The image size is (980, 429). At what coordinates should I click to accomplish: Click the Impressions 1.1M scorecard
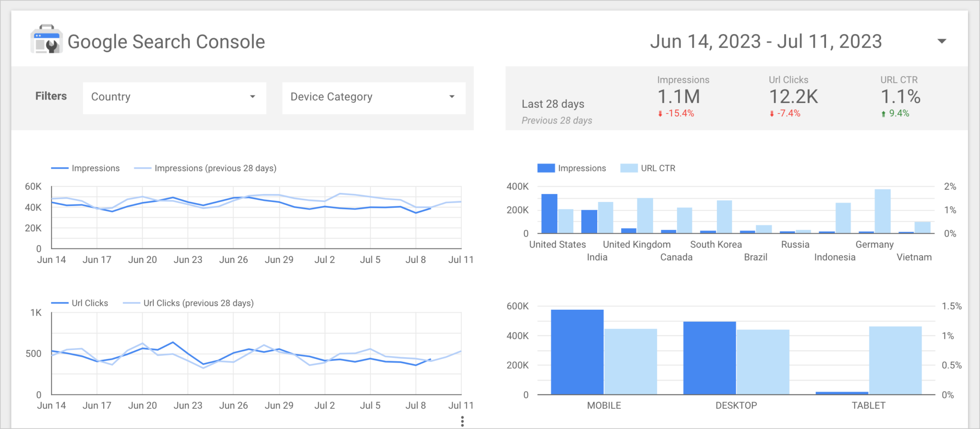(x=683, y=97)
